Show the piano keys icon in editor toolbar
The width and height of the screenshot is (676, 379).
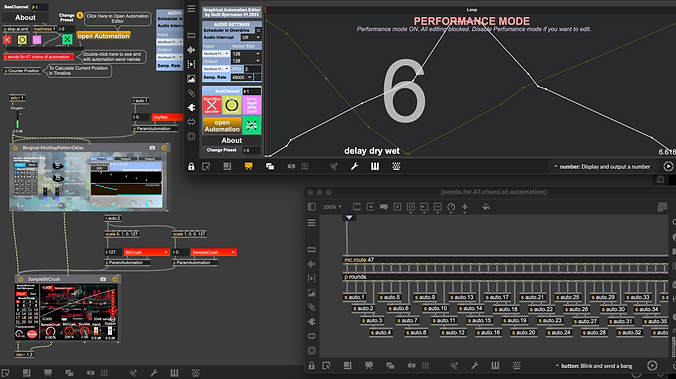click(x=375, y=166)
